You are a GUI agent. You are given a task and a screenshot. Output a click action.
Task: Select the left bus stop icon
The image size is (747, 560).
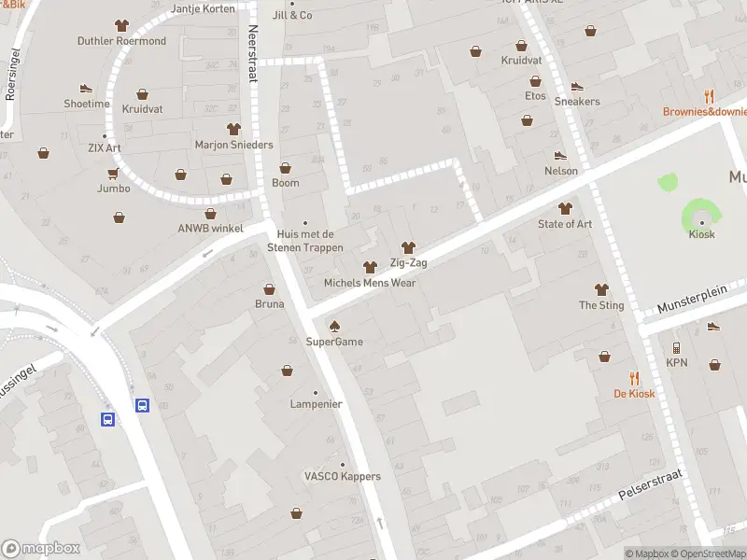click(x=107, y=419)
